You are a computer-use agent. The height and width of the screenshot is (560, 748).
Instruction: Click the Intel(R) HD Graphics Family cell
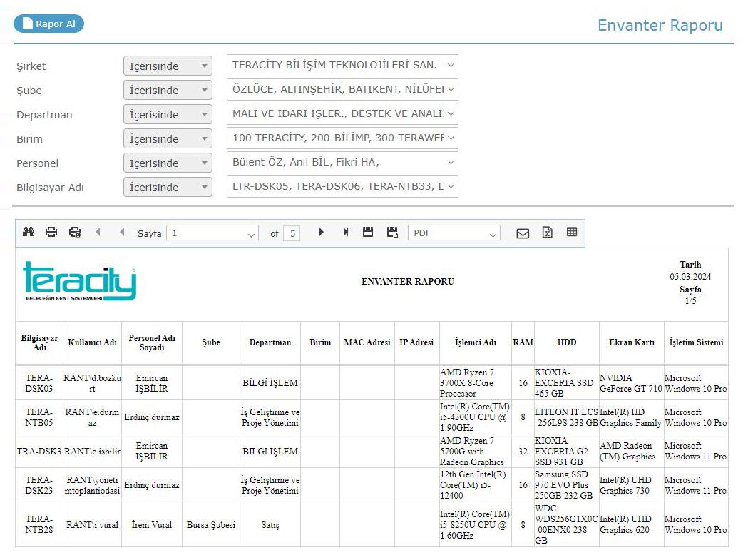[630, 417]
